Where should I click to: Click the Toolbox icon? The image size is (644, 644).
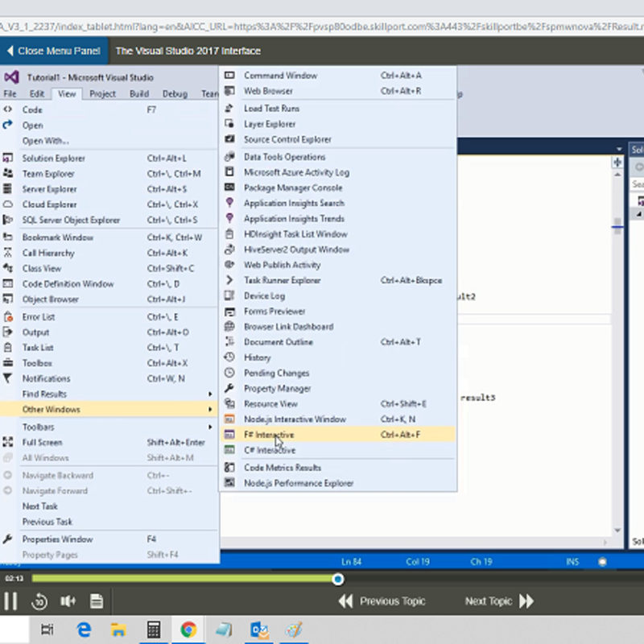point(8,363)
